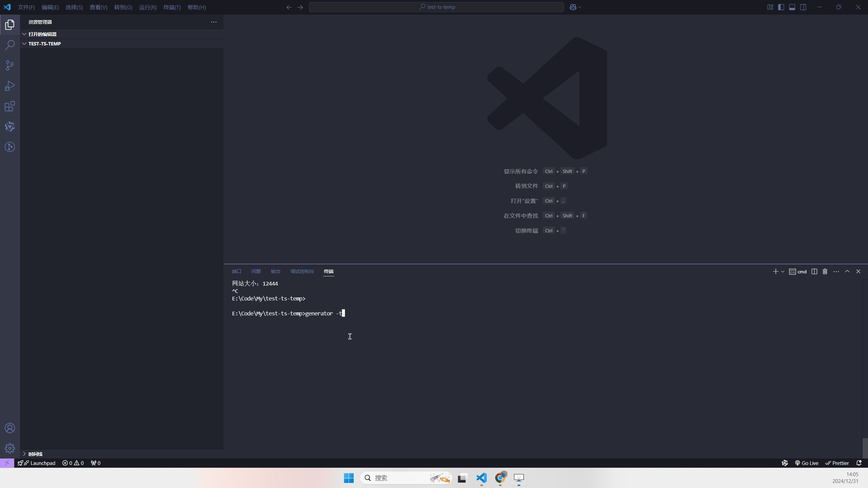Open the 编辑(E) menu

pos(50,7)
